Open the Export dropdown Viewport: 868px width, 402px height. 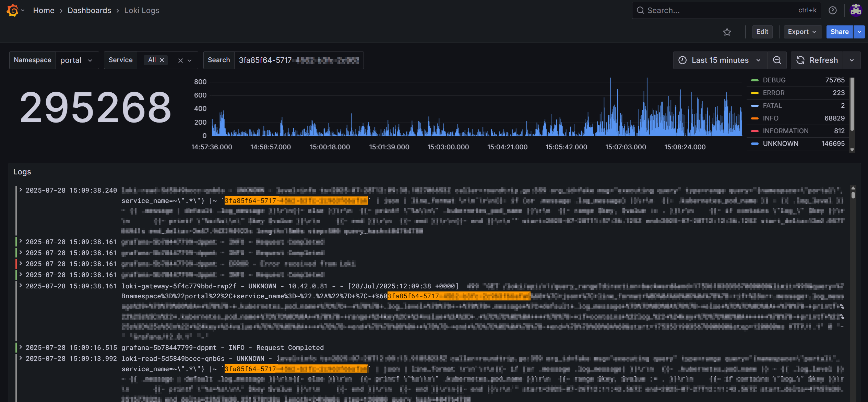802,32
